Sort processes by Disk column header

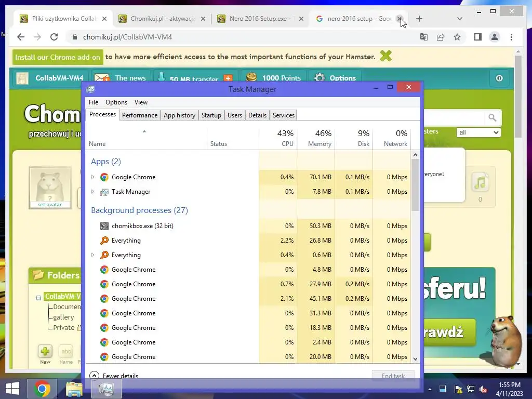[354, 138]
